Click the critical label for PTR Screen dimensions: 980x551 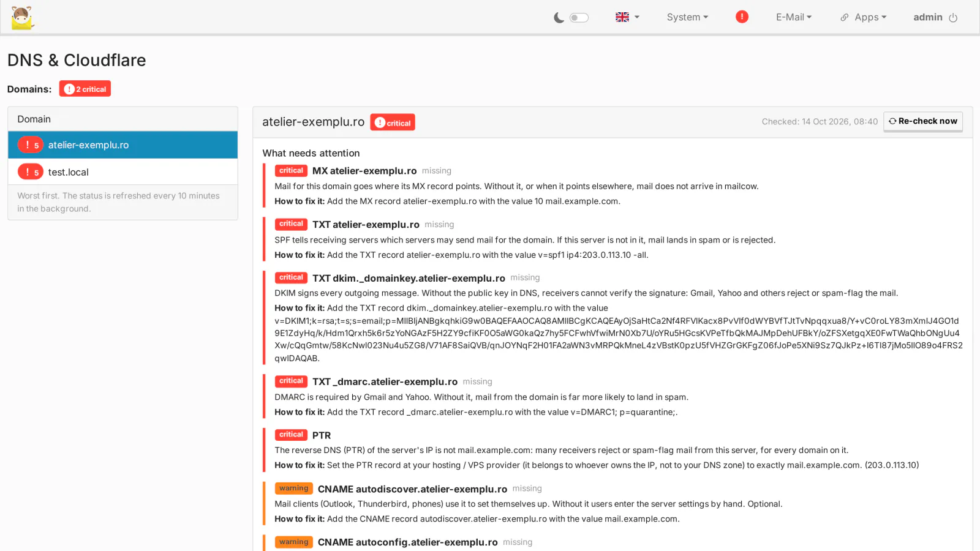[291, 435]
